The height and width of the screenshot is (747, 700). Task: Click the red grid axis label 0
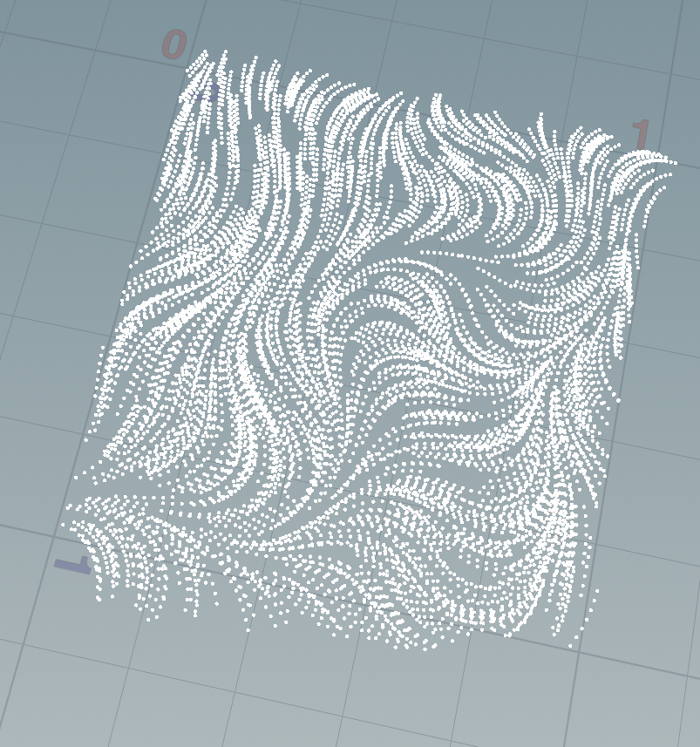(174, 44)
